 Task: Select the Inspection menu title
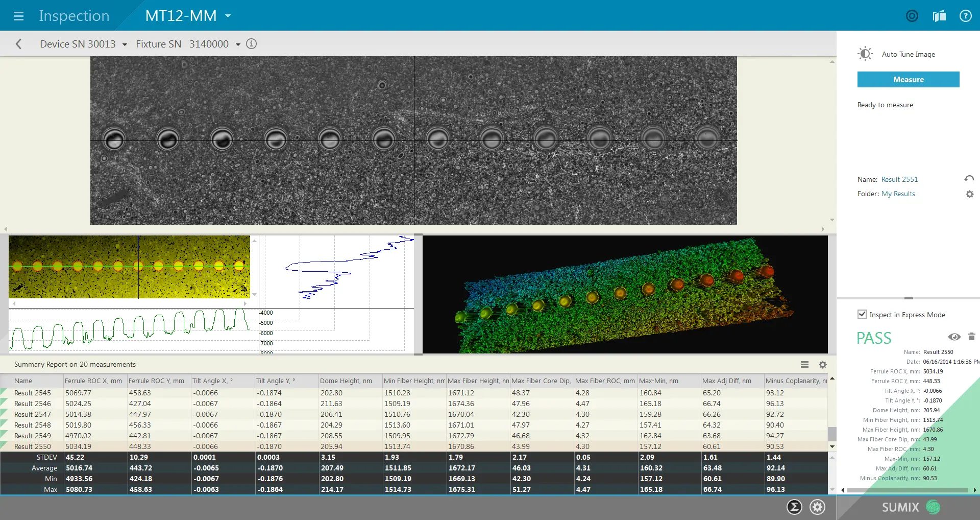click(73, 16)
